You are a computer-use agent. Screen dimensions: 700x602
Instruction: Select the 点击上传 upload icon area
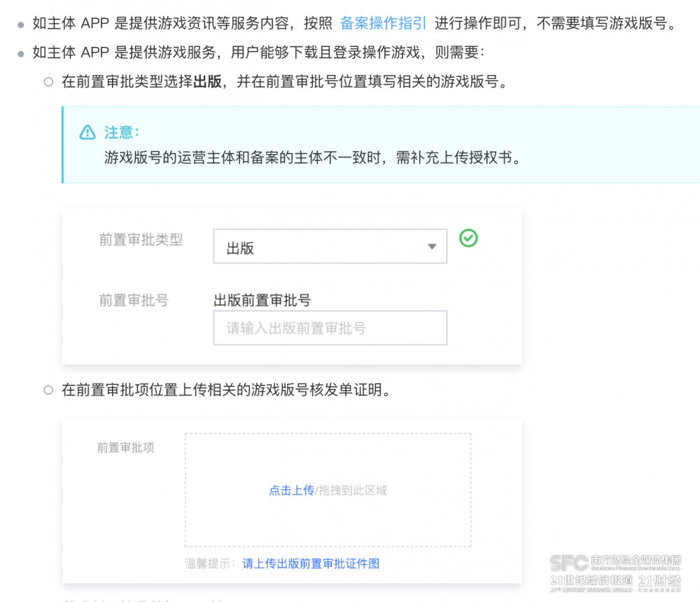(x=292, y=491)
